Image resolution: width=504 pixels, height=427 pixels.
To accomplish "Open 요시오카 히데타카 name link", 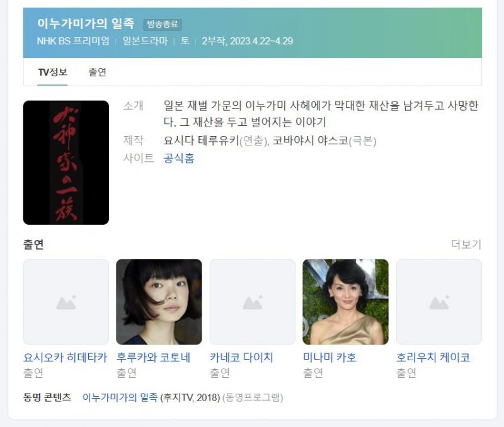I will point(66,357).
